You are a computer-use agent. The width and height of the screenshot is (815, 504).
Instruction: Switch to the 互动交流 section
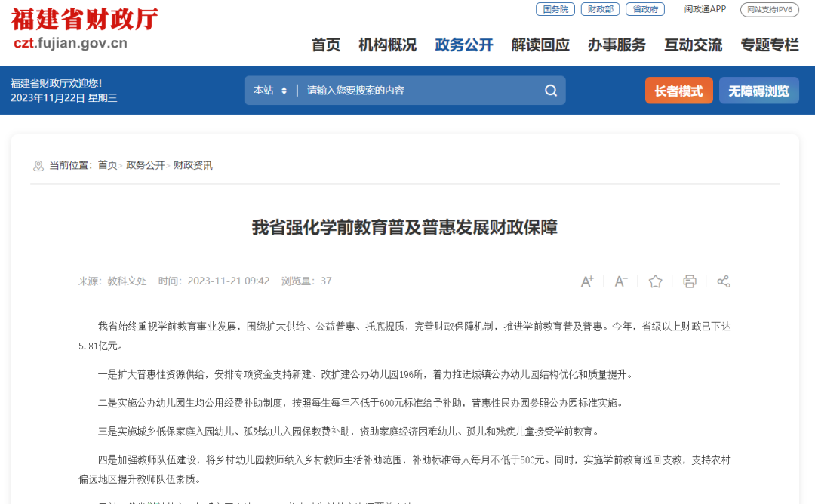click(692, 45)
